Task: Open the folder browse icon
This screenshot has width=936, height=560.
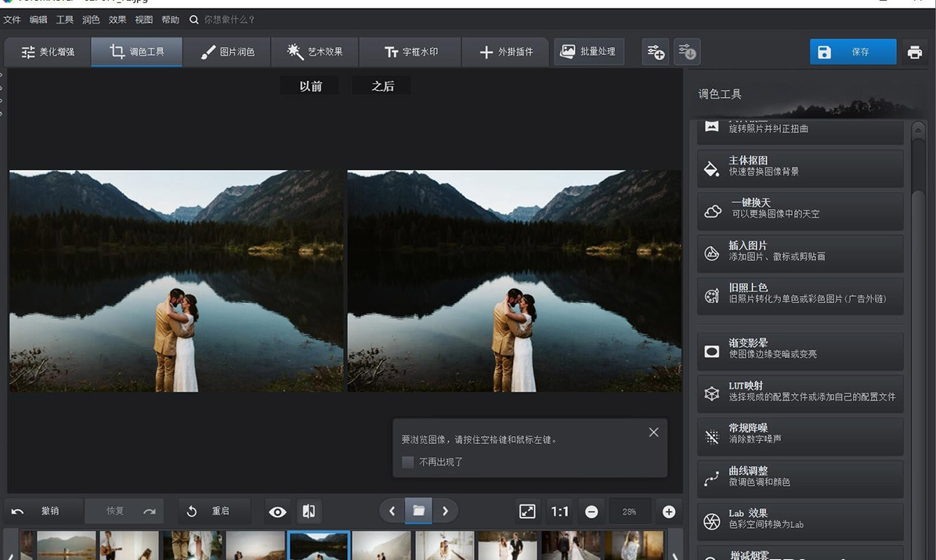Action: click(x=418, y=511)
